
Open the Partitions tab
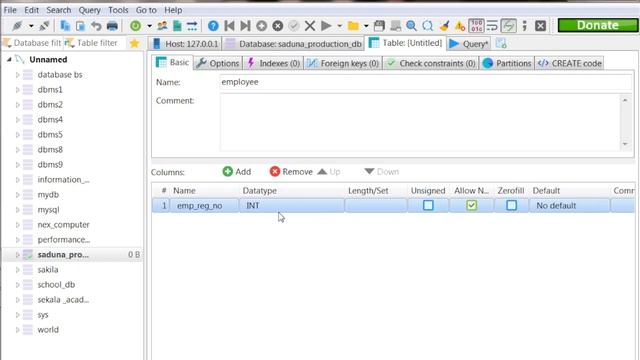point(507,63)
